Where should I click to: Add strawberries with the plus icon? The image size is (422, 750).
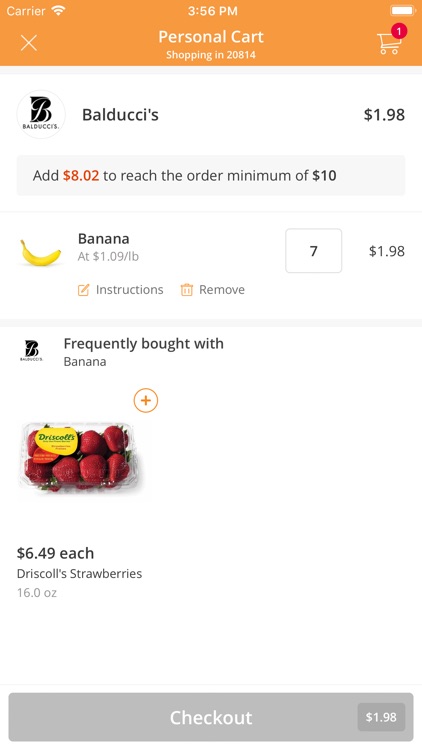tap(146, 400)
